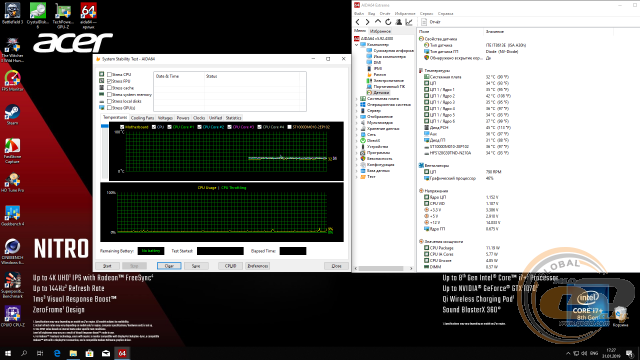Open Microsoft Edge from the taskbar
640x360 pixels.
57,353
